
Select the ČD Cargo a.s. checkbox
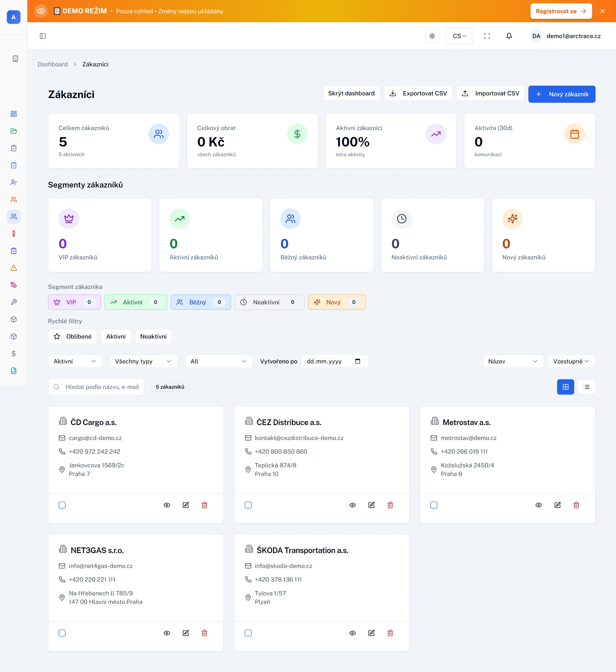(x=62, y=505)
